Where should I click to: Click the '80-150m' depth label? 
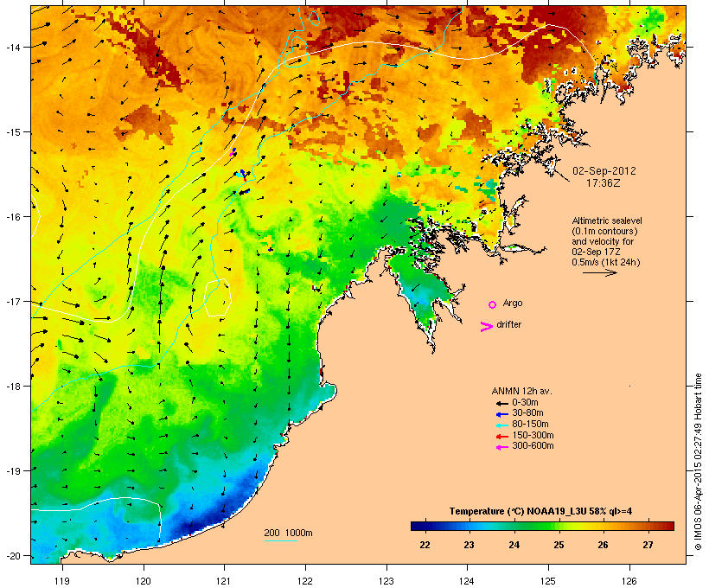click(530, 425)
